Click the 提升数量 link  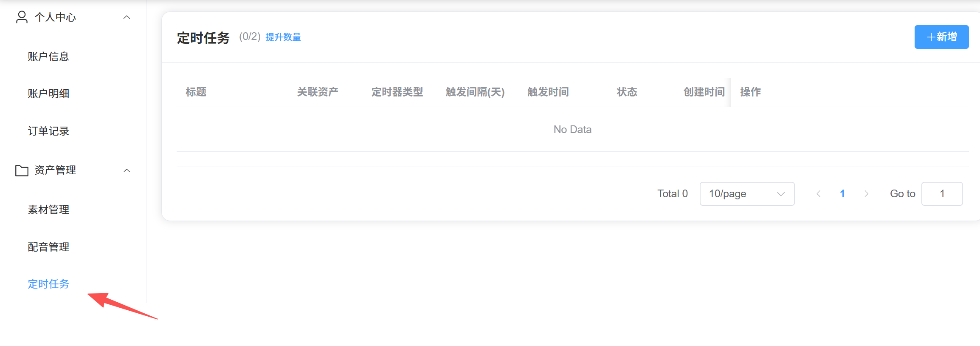click(x=283, y=37)
